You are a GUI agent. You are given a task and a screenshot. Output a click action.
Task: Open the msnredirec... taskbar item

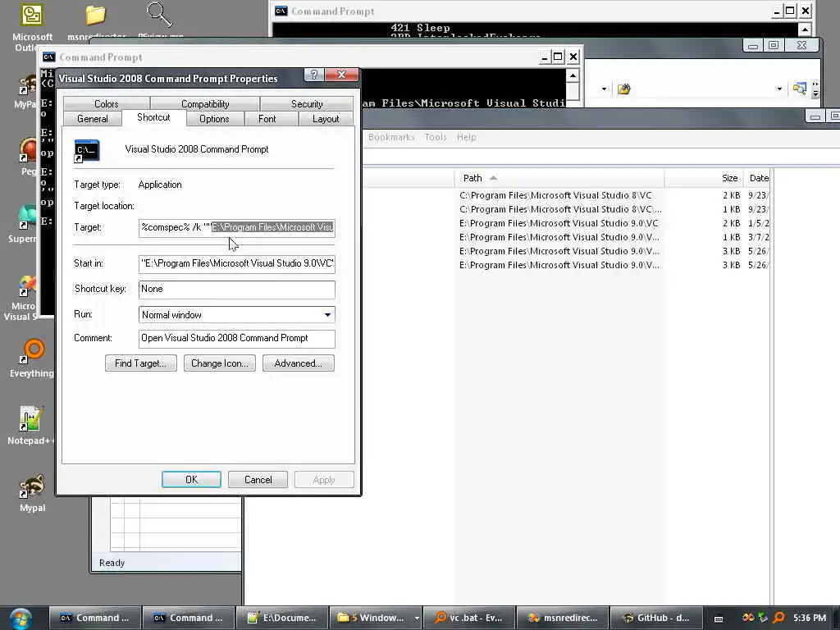click(x=563, y=618)
